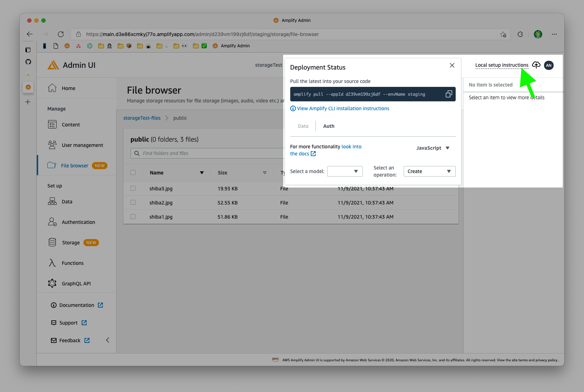This screenshot has width=584, height=392.
Task: Switch to the Data tab
Action: (x=303, y=126)
